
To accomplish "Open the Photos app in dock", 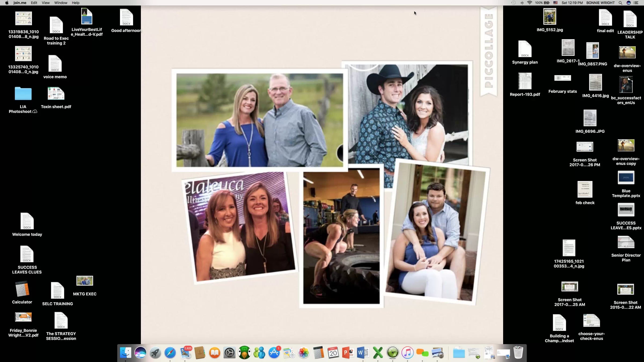I will 304,353.
